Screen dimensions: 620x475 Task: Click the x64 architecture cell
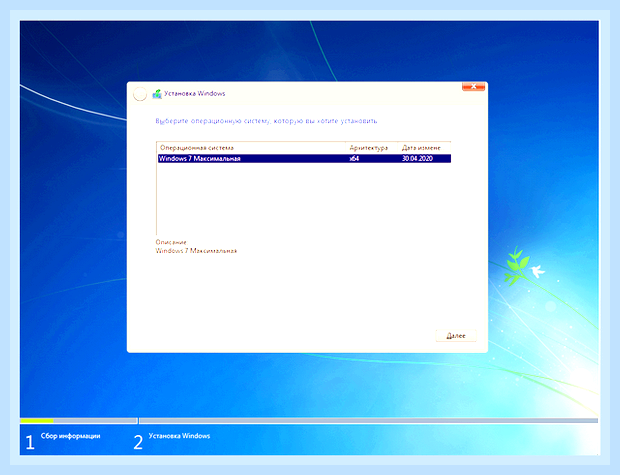[x=354, y=159]
